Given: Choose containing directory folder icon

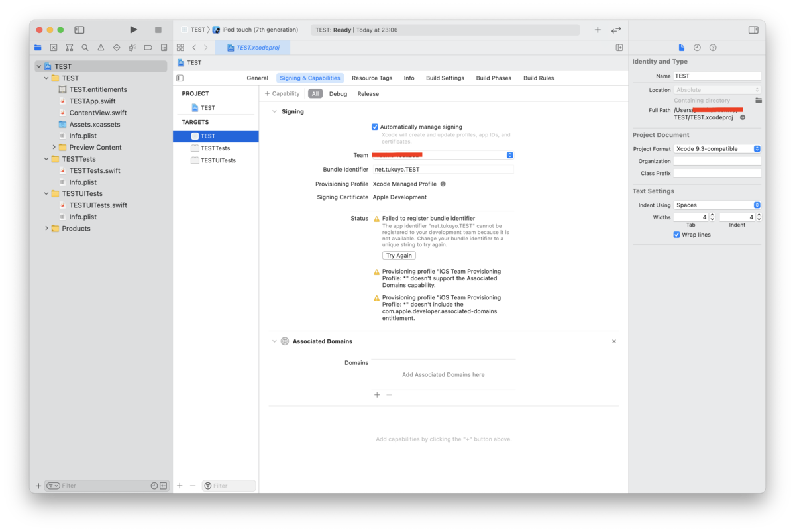Looking at the screenshot, I should tap(759, 101).
